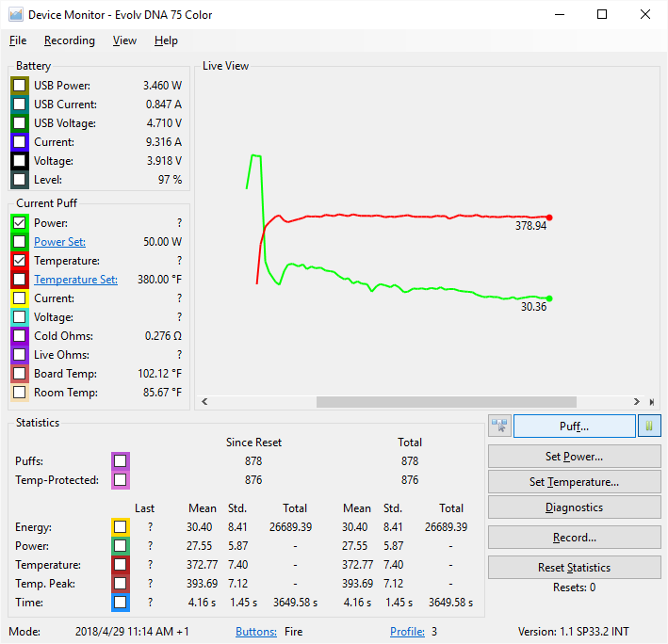
Task: Enable Board Temp checkbox
Action: pyautogui.click(x=19, y=374)
